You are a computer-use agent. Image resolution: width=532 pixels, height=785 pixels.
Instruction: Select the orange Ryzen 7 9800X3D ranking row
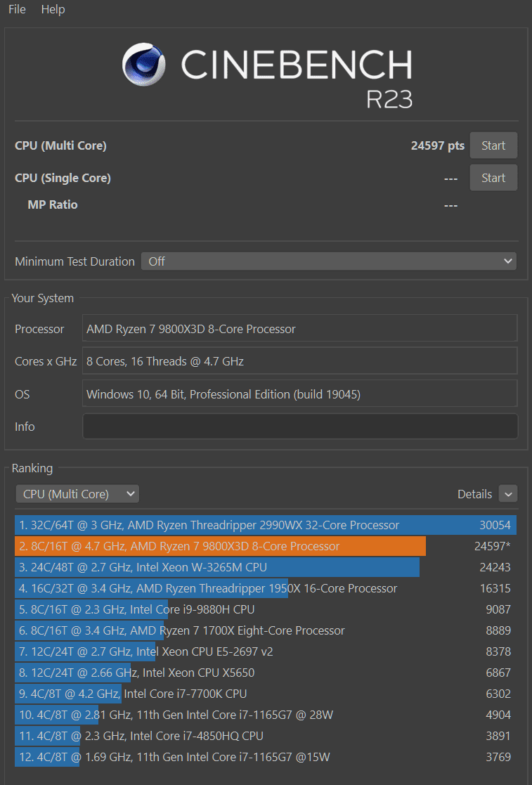tap(265, 546)
